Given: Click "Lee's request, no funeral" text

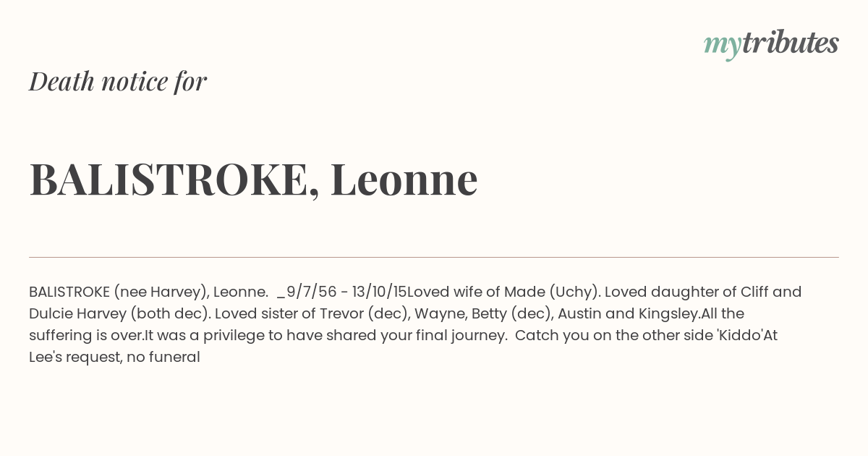Looking at the screenshot, I should (x=114, y=358).
